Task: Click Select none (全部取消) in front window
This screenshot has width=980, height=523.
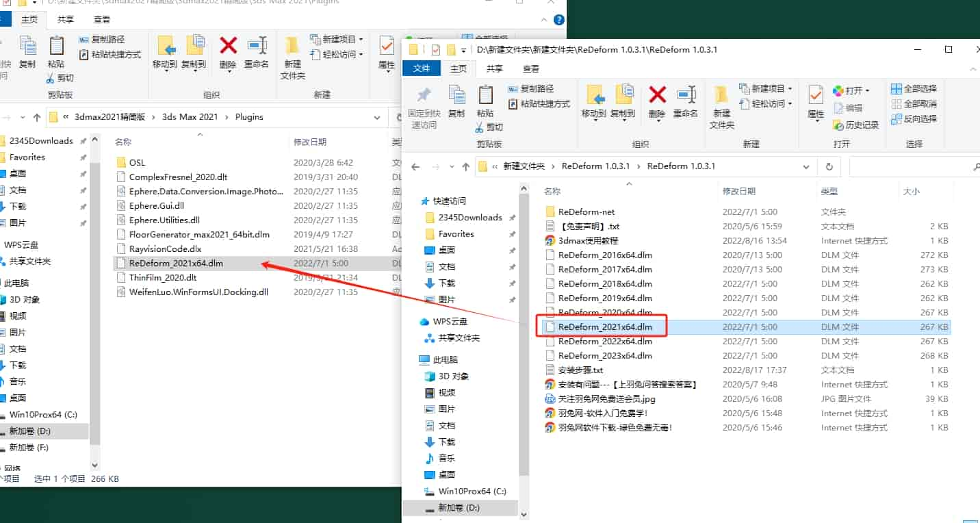Action: point(914,104)
